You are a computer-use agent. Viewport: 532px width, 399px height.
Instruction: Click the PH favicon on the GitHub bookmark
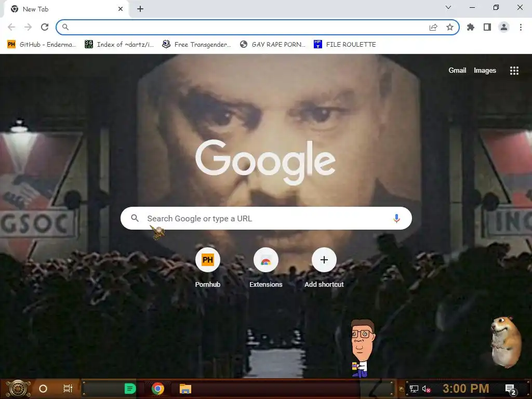pyautogui.click(x=11, y=45)
